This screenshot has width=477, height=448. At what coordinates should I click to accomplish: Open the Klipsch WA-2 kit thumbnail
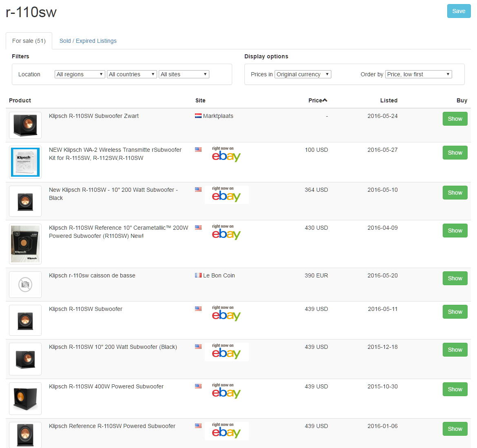25,162
